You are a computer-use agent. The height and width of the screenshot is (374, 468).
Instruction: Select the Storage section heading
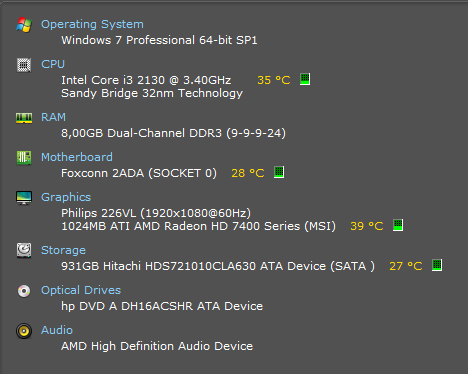[x=63, y=250]
